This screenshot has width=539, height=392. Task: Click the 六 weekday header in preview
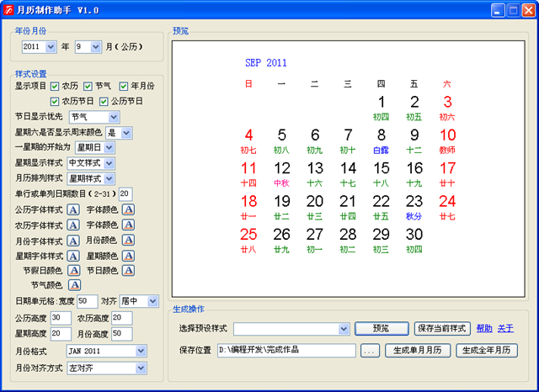(447, 84)
